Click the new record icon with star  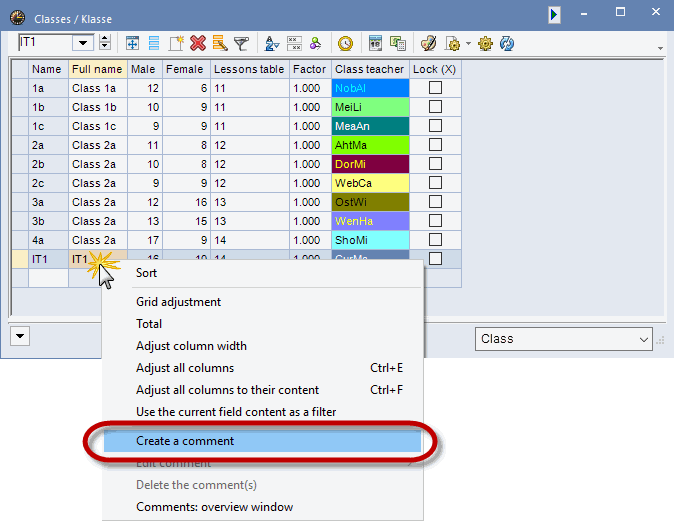(176, 43)
